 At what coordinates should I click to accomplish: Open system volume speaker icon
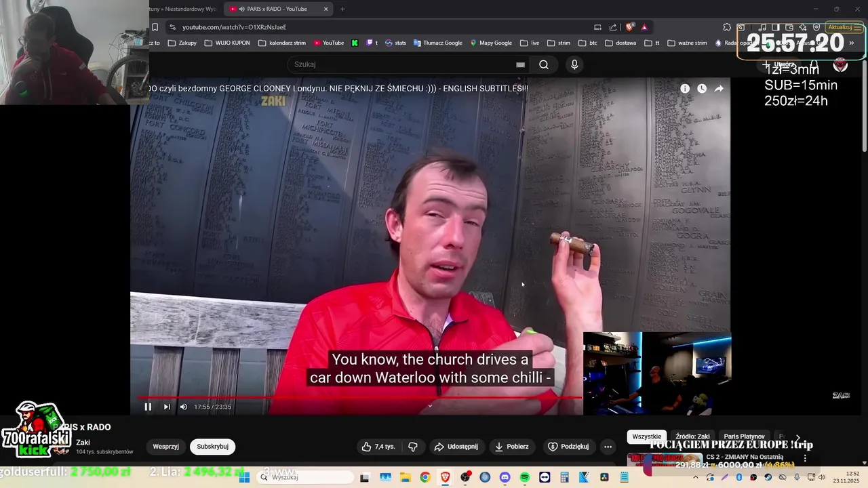(x=821, y=477)
